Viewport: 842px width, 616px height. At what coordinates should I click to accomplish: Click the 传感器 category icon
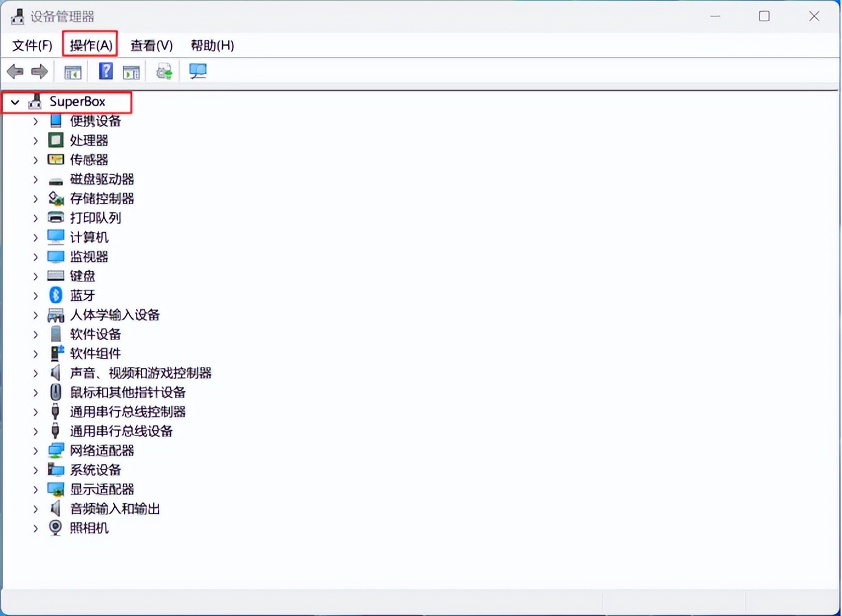pyautogui.click(x=56, y=160)
